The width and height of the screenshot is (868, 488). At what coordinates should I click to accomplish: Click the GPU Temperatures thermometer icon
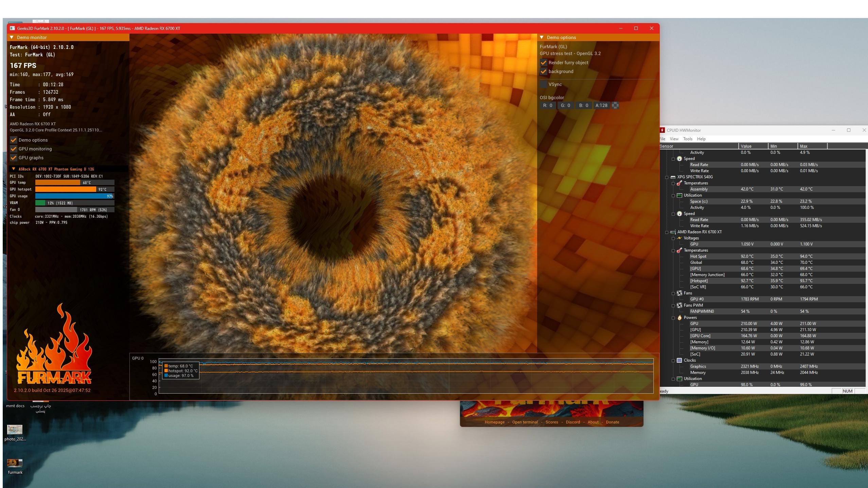[x=679, y=250]
